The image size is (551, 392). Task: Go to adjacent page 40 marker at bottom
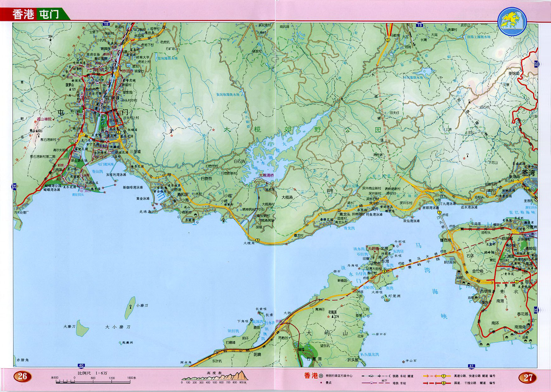click(x=81, y=365)
